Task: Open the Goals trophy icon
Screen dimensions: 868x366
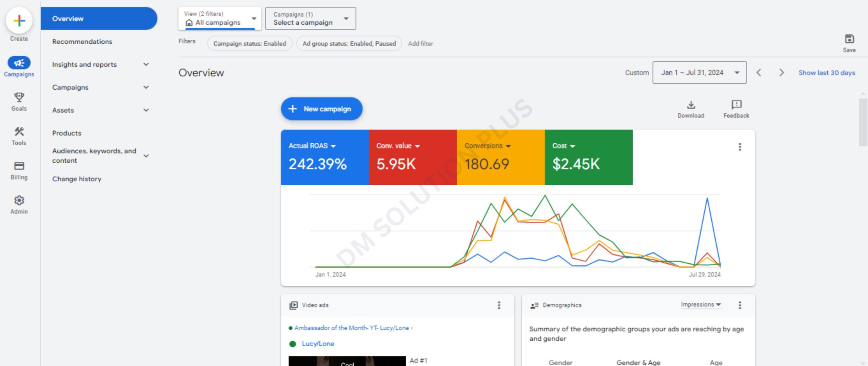Action: 19,98
